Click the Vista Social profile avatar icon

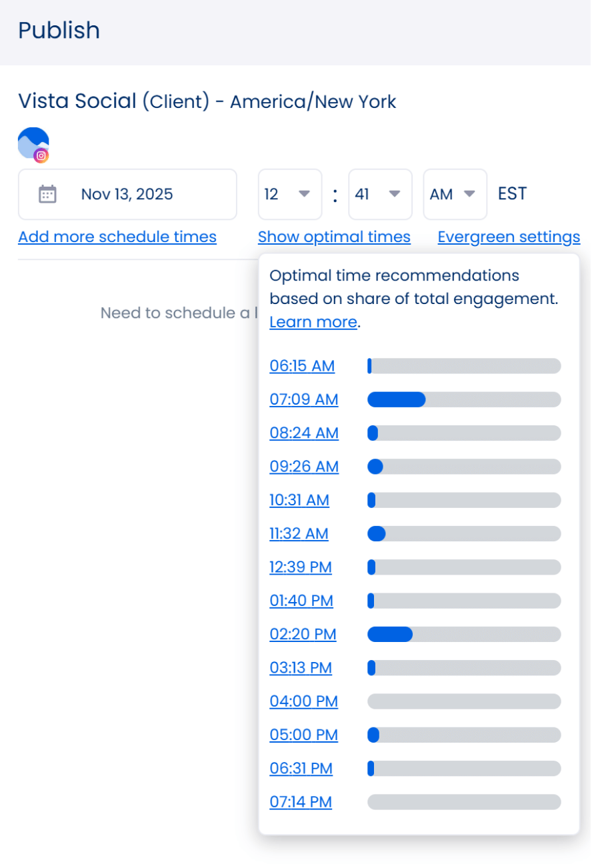pos(33,143)
